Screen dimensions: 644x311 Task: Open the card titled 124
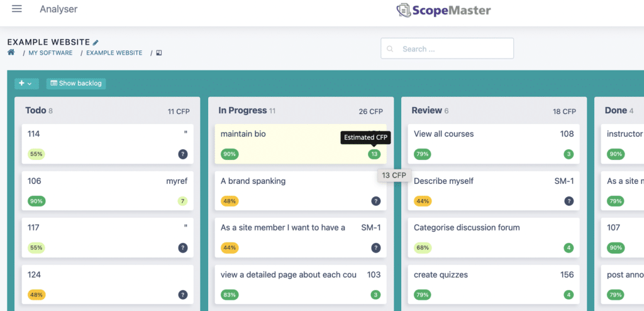point(107,285)
